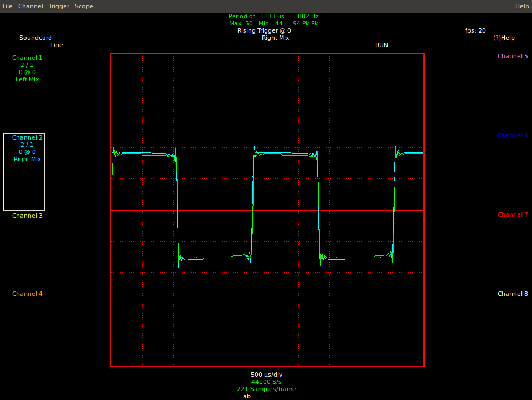Select Channel 5
Screen dimensions: 532x400
click(512, 56)
